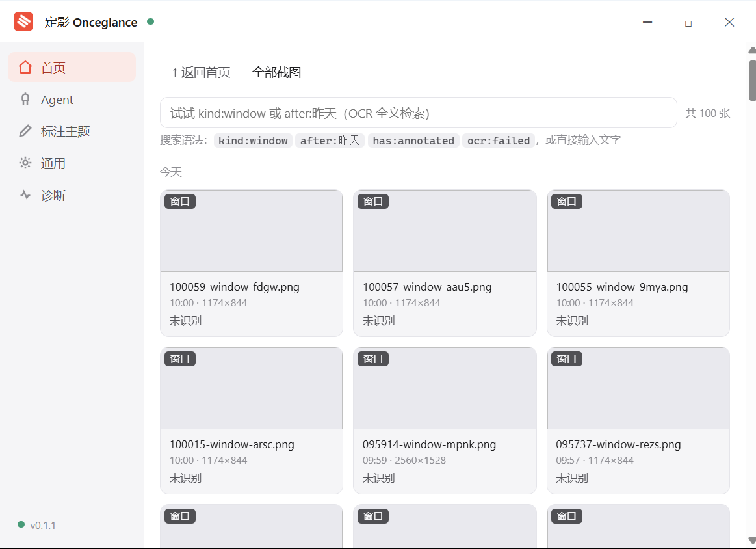
Task: Click the 今天 date group header
Action: pos(171,172)
